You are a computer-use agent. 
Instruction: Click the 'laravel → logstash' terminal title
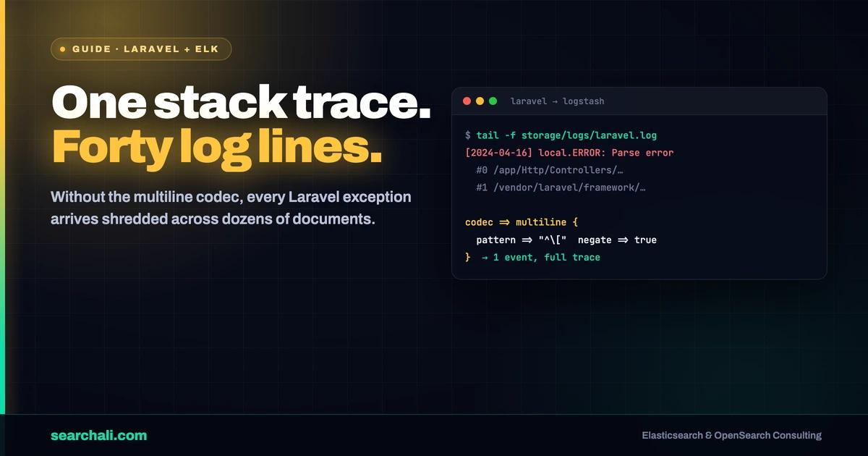557,101
